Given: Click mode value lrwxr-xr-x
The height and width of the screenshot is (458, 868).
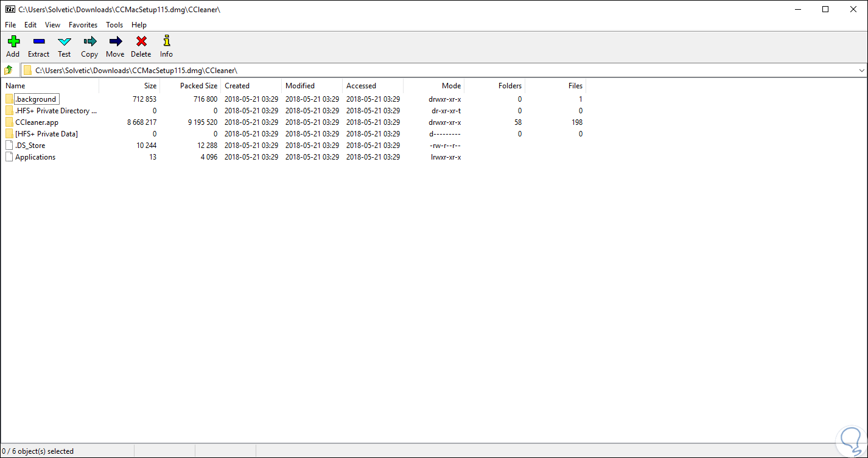Looking at the screenshot, I should pos(446,157).
